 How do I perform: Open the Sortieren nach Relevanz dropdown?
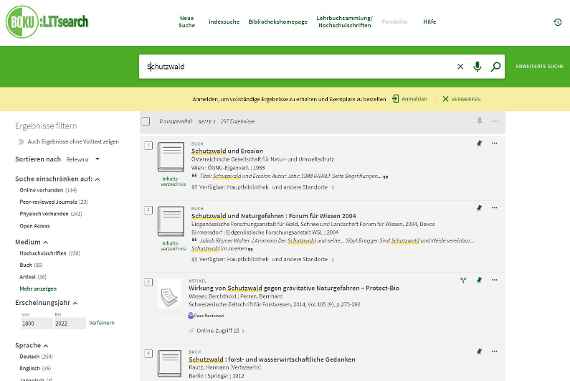point(83,159)
